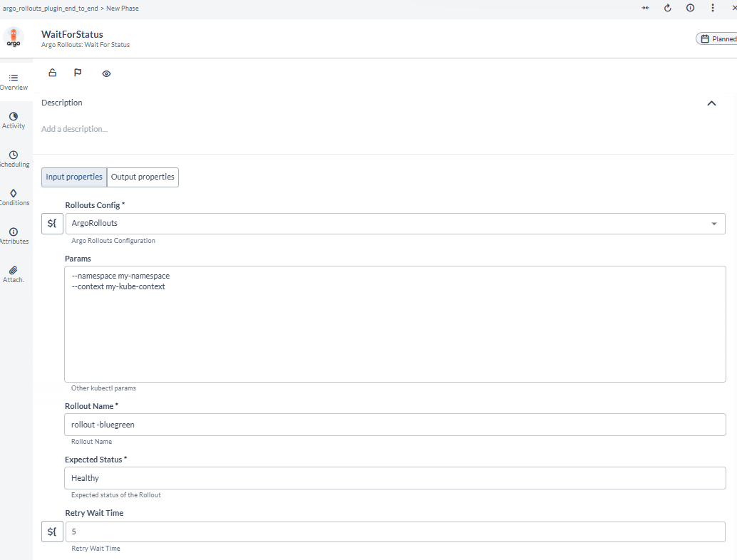The height and width of the screenshot is (560, 737).
Task: Click the info circle icon in the header
Action: 690,8
